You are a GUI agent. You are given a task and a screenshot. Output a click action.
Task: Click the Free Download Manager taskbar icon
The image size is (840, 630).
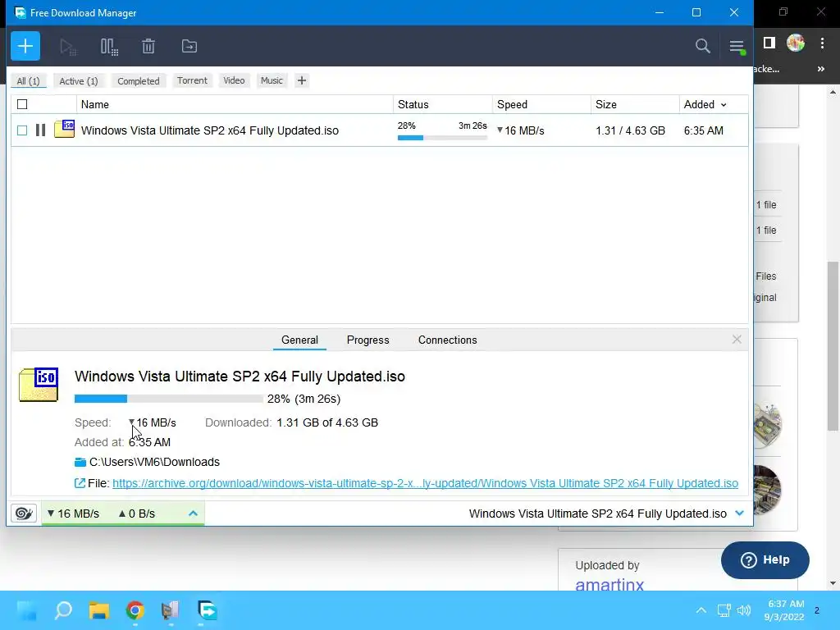208,610
